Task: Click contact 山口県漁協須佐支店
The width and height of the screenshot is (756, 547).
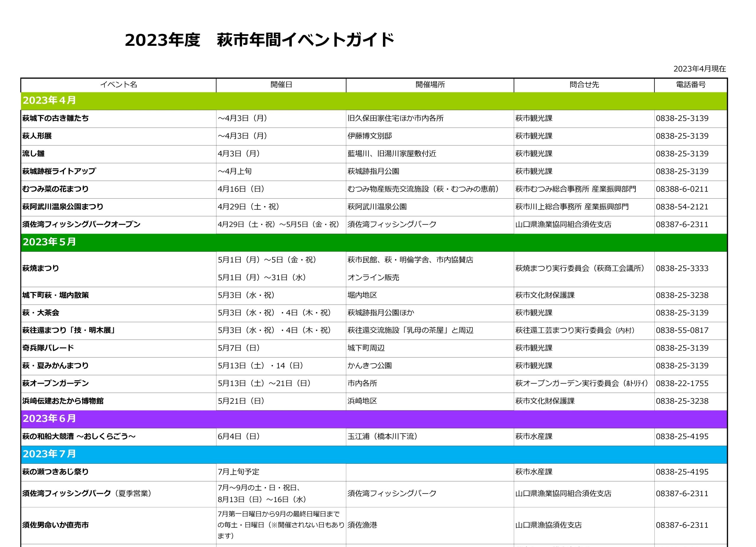Action: [548, 525]
